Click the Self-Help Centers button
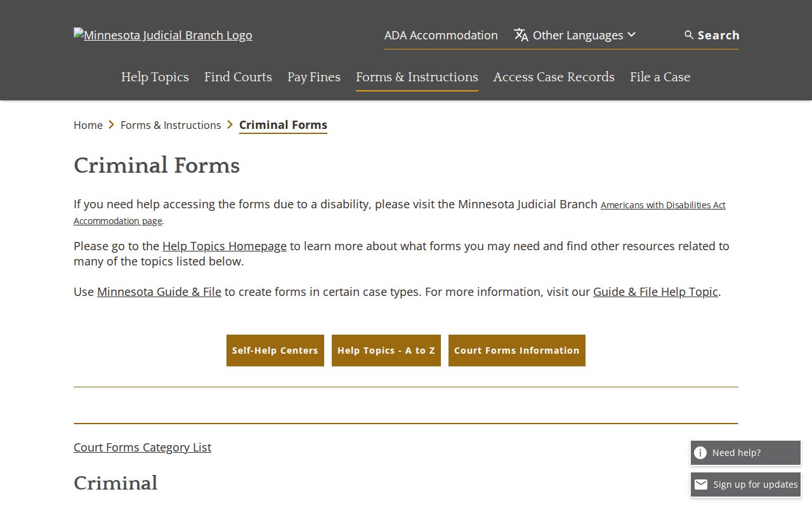This screenshot has height=508, width=812. [x=275, y=351]
